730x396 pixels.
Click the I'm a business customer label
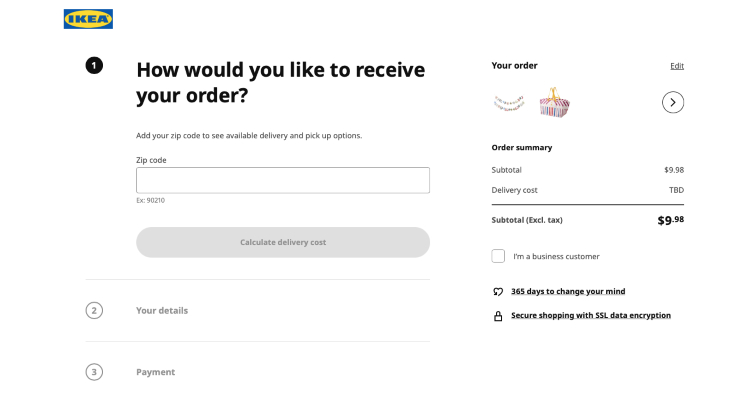tap(556, 256)
